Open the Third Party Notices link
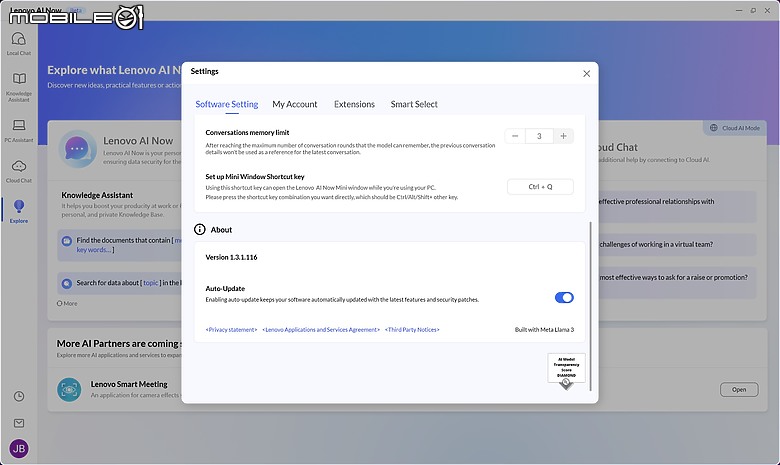This screenshot has width=780, height=465. tap(412, 330)
